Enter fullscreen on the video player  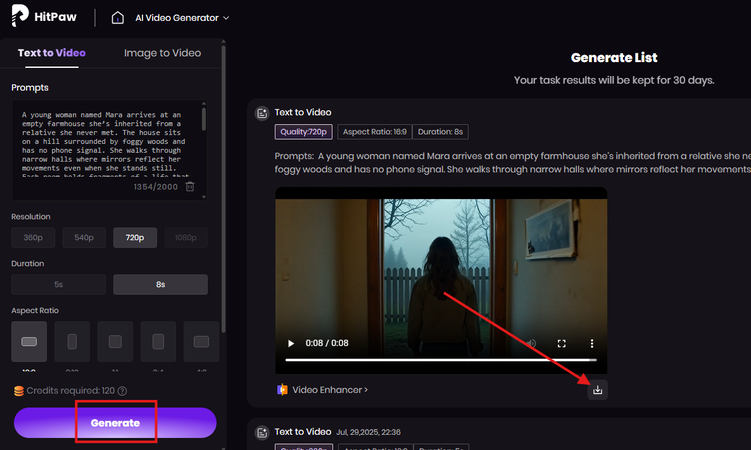tap(561, 343)
